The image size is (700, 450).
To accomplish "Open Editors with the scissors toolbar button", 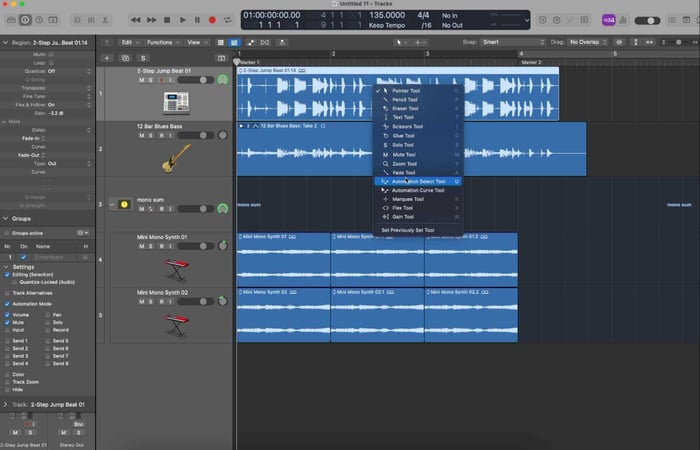I will pyautogui.click(x=105, y=20).
